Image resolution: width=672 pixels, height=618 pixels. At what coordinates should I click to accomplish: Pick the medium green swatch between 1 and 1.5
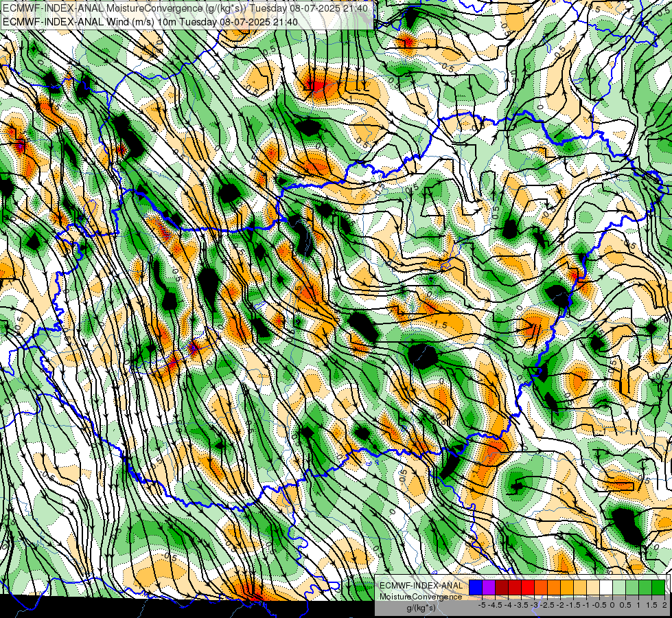coord(645,587)
